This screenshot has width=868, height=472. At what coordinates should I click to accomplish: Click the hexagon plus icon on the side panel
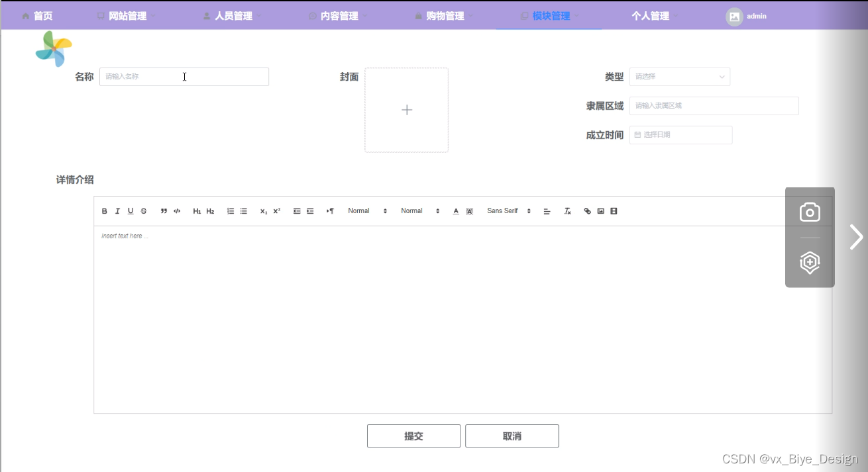click(x=810, y=263)
